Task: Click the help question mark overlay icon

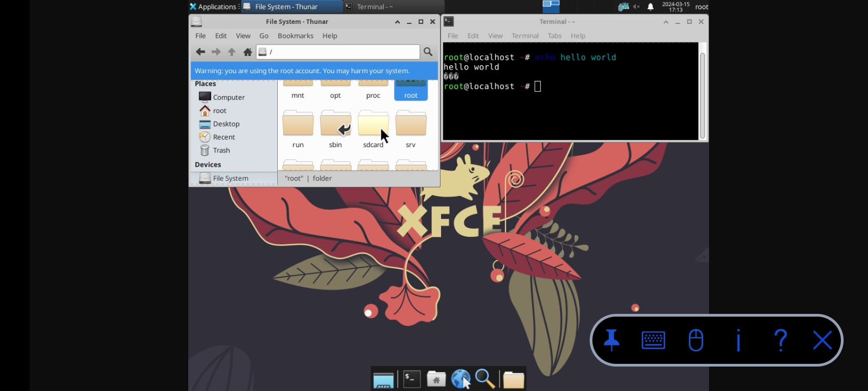Action: (781, 340)
